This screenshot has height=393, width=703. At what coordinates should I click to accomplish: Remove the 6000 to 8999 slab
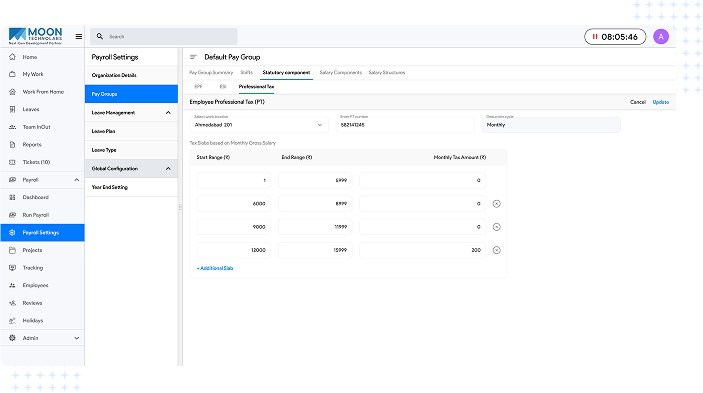pos(496,204)
